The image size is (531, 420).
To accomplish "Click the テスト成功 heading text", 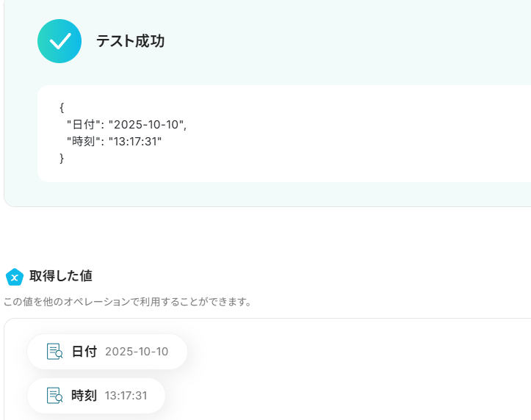I will 130,41.
